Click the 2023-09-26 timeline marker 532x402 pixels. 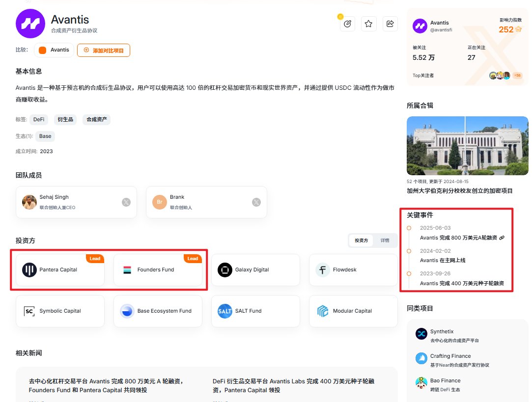[409, 273]
